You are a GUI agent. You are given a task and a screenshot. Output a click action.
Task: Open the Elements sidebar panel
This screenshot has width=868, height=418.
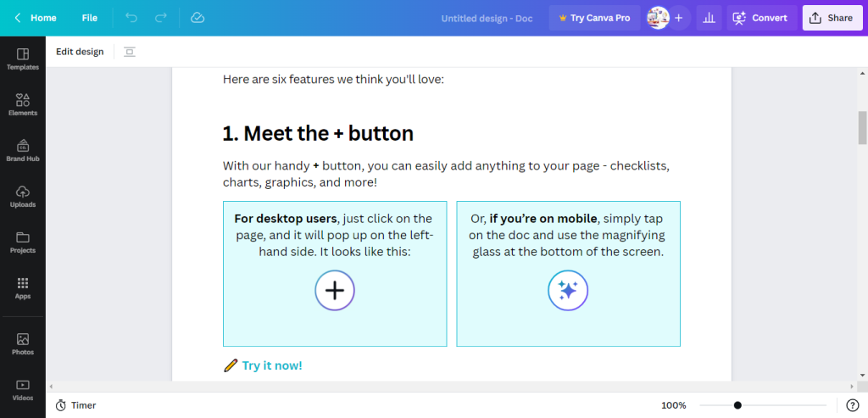23,105
